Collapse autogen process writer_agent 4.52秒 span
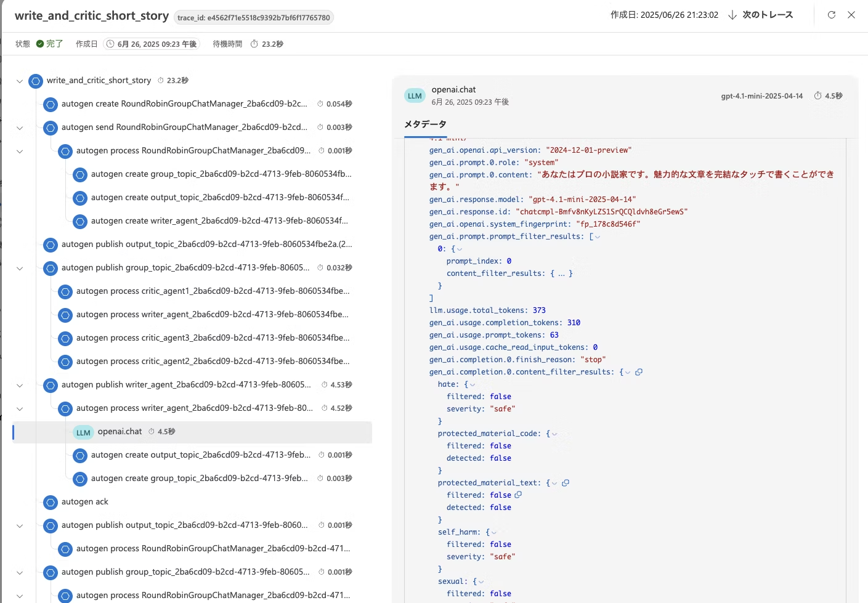Image resolution: width=868 pixels, height=603 pixels. [x=20, y=408]
